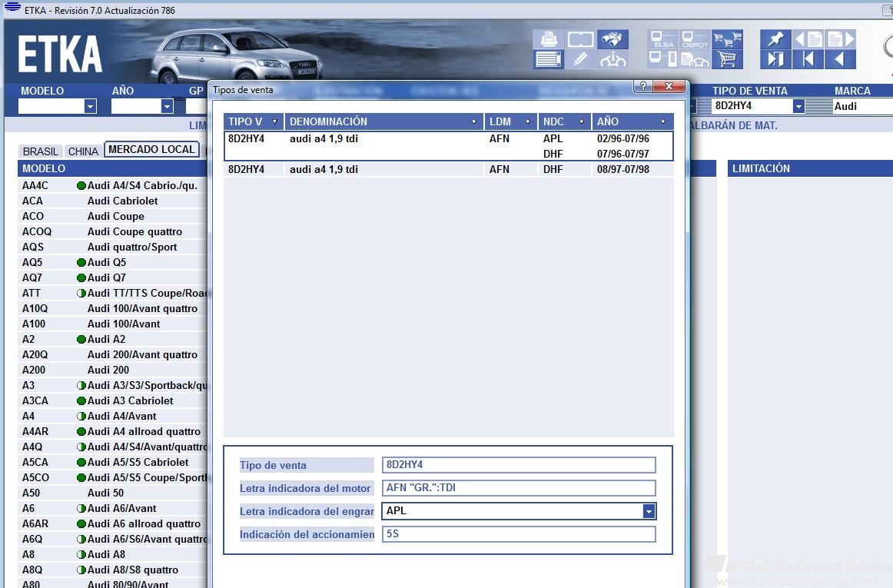This screenshot has height=588, width=893.
Task: Click the DHF 07/96-07/97 entry
Action: 596,154
